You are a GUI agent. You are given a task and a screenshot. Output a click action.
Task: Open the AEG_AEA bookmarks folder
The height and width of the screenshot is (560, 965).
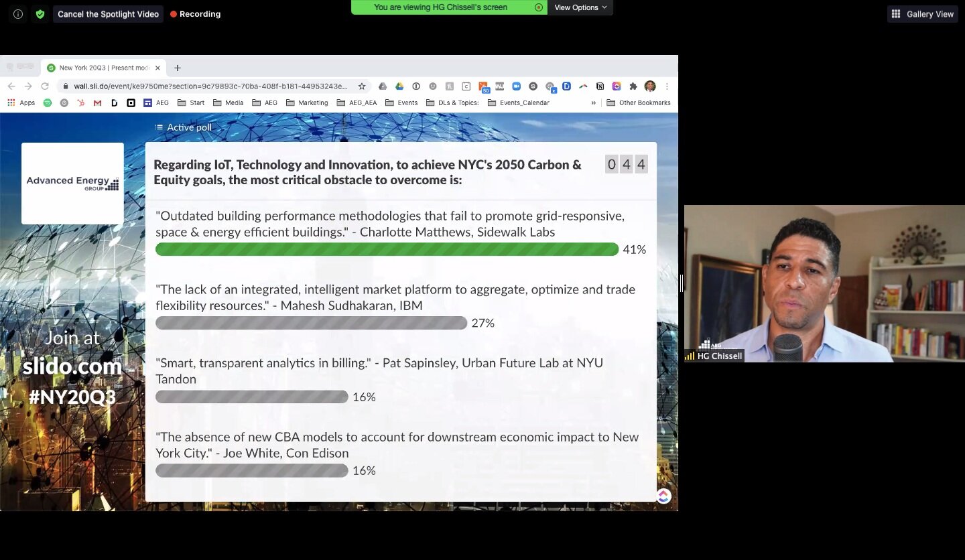[x=357, y=103]
